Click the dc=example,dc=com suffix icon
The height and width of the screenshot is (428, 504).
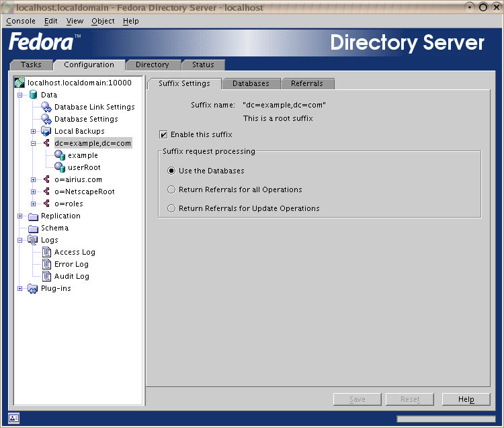[46, 143]
